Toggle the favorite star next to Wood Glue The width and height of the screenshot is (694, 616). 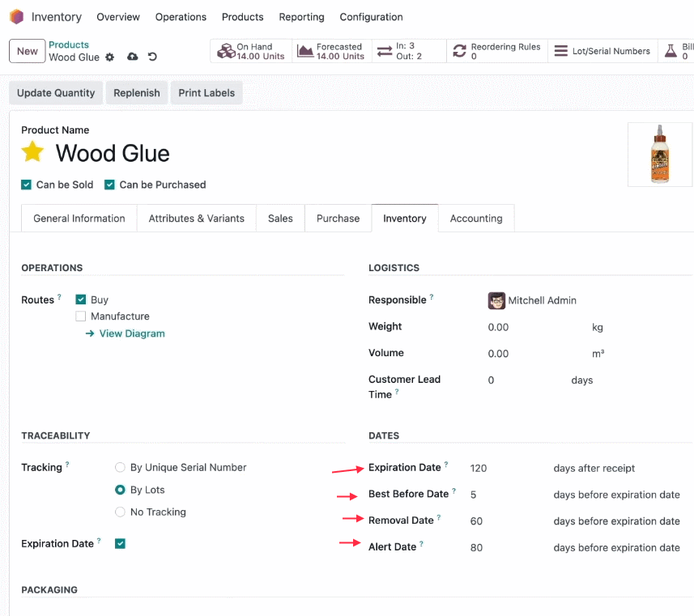point(32,152)
